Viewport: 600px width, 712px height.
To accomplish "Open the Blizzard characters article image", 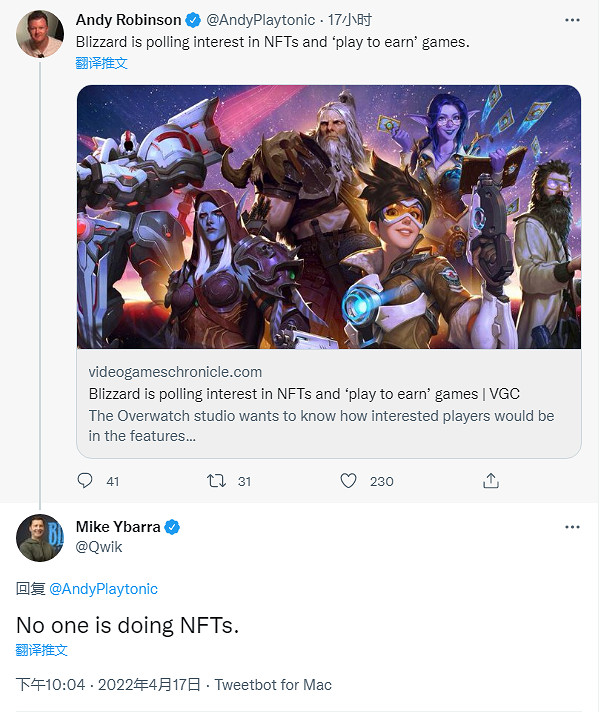I will point(329,216).
